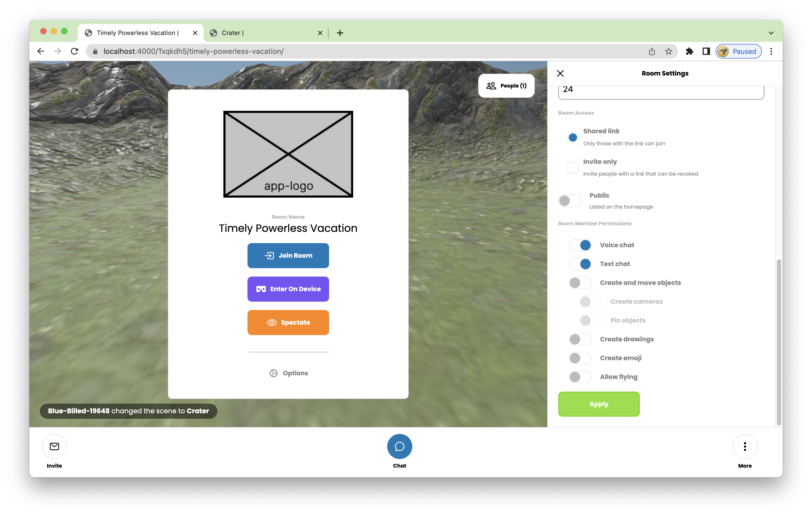Click the green Apply button
The width and height of the screenshot is (812, 516).
(x=599, y=404)
